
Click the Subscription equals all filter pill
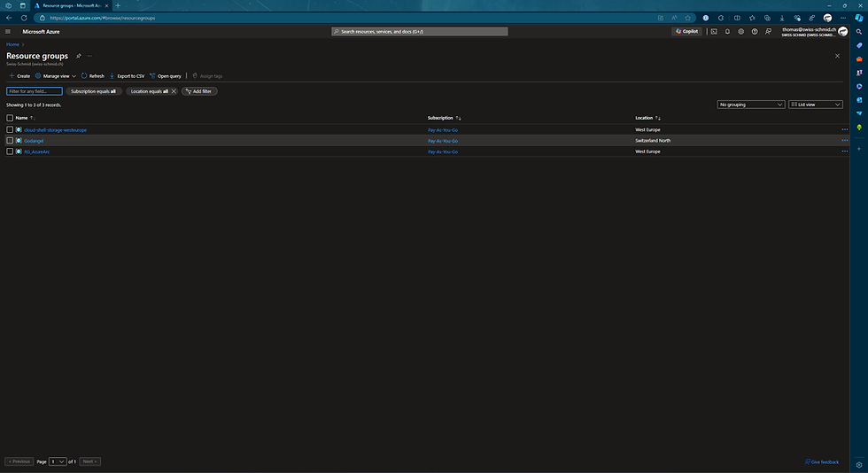[x=94, y=91]
